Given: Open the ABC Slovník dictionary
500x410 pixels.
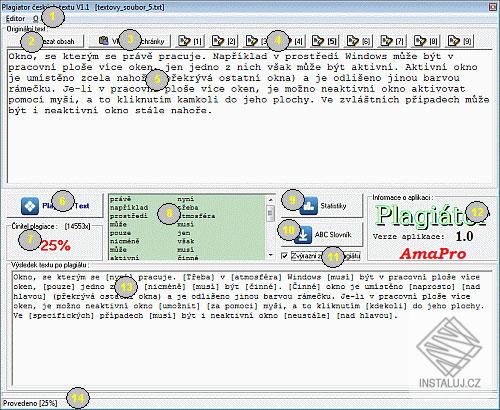Looking at the screenshot, I should 322,234.
